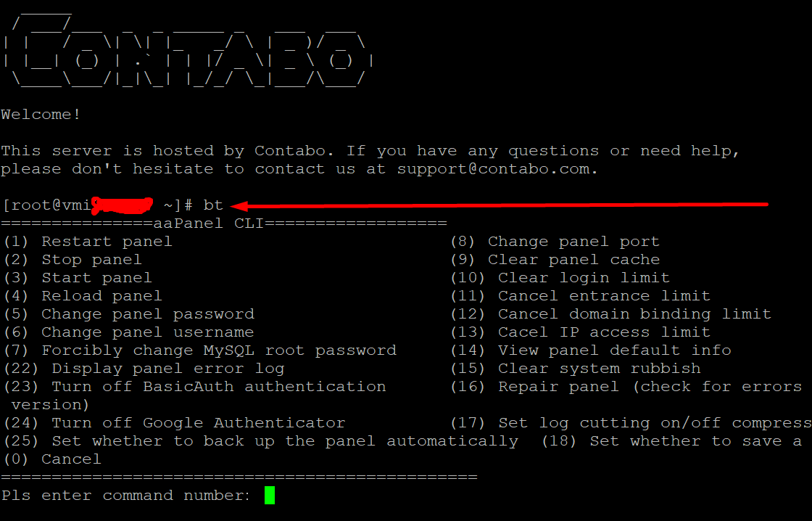Click the Contabo ASCII art logo

coord(187,49)
